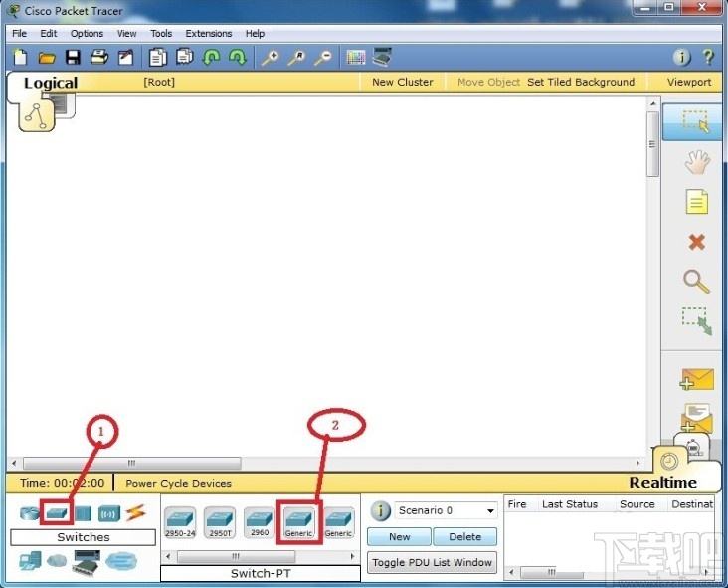Open the Tools menu
The image size is (728, 588).
(x=161, y=34)
